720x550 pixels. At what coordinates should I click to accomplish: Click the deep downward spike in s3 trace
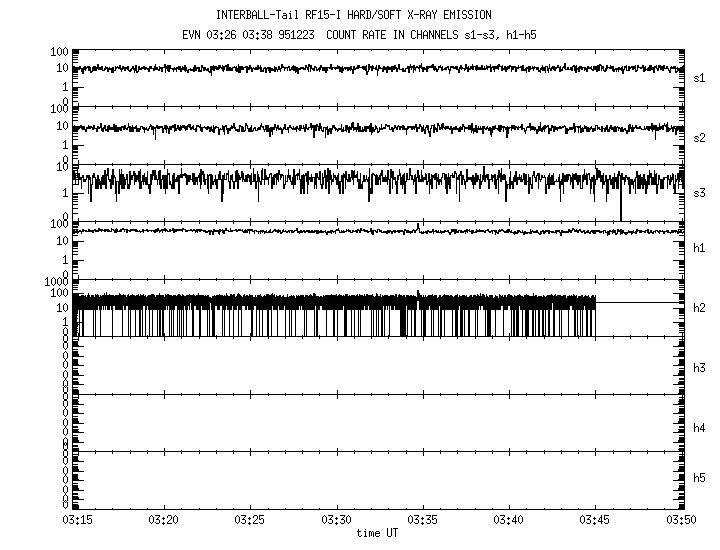point(621,208)
